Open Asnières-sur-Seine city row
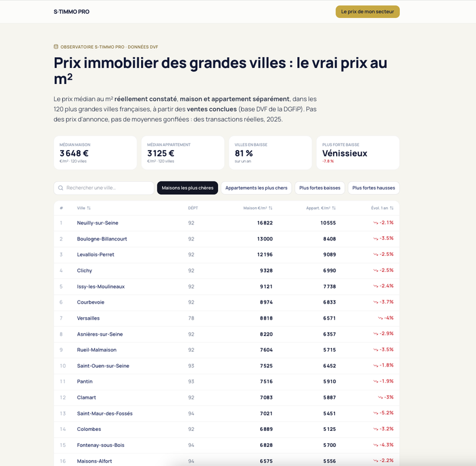 pos(226,334)
